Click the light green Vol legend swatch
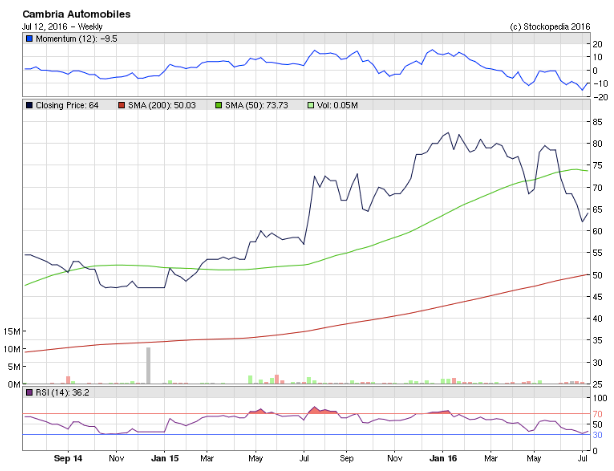This screenshot has width=614, height=471. click(311, 105)
